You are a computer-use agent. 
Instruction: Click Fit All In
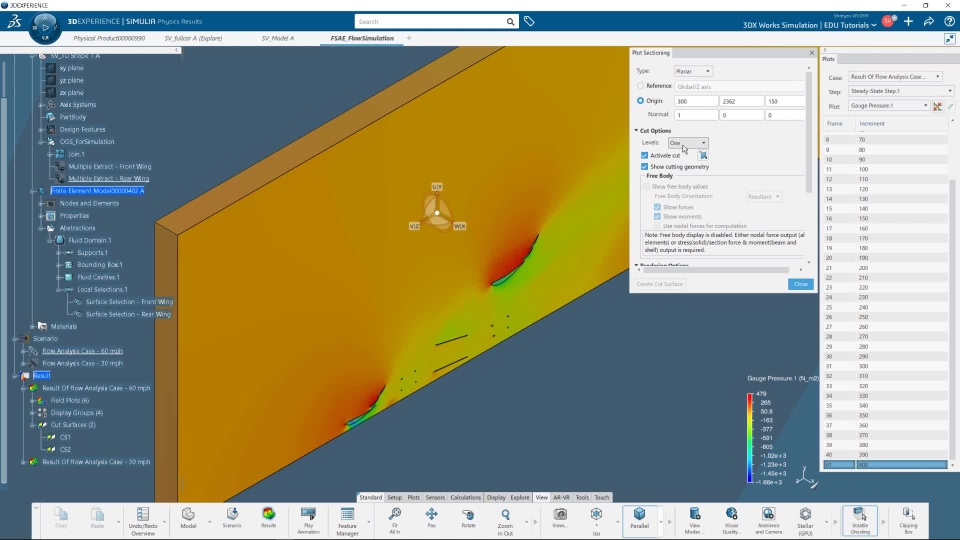click(x=395, y=521)
